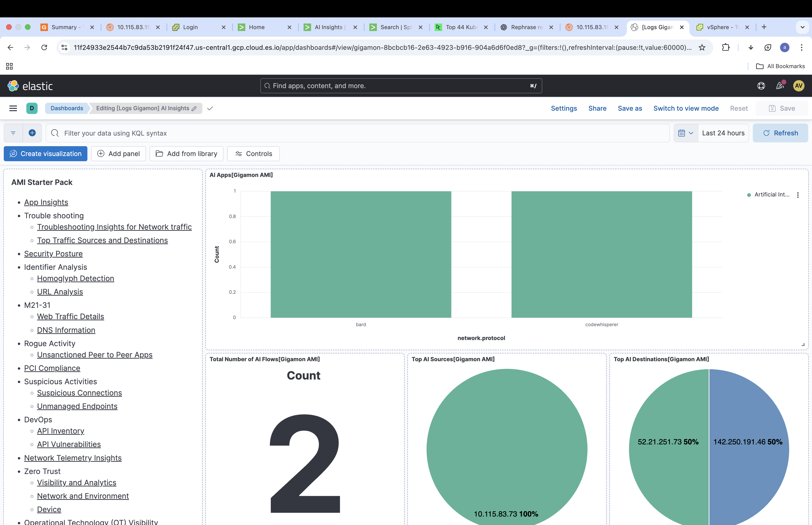Click the site information icon in address bar

64,47
